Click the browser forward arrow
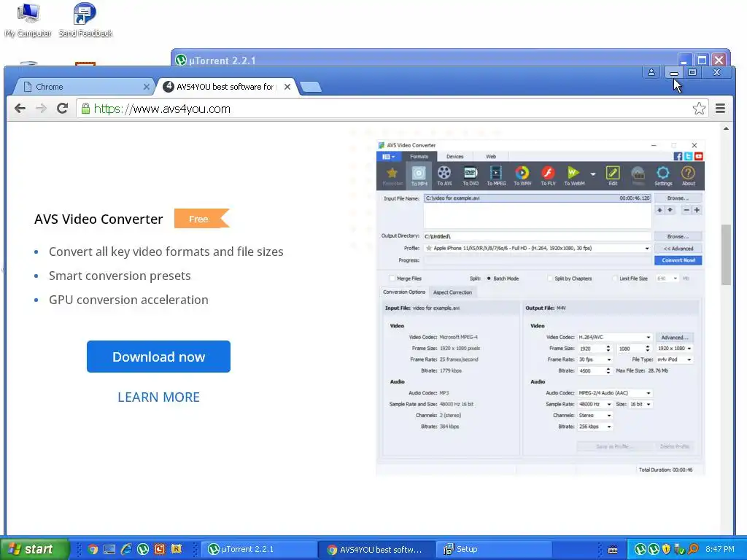This screenshot has height=560, width=747. 42,109
